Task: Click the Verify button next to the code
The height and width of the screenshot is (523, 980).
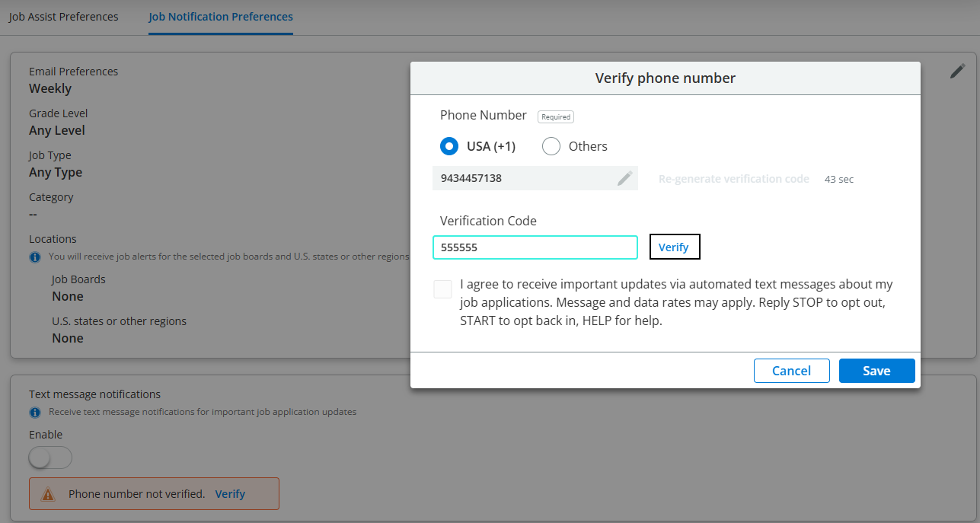Action: pos(674,247)
